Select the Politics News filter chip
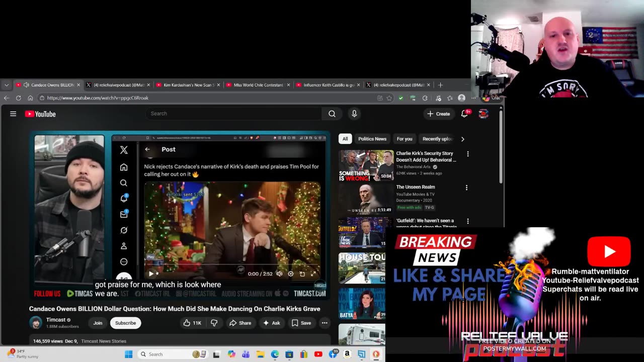The width and height of the screenshot is (644, 362). tap(372, 139)
